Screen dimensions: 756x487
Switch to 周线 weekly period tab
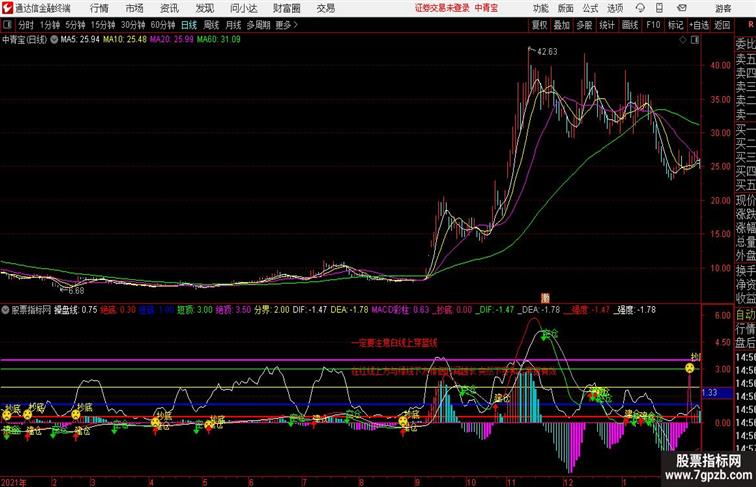point(211,25)
